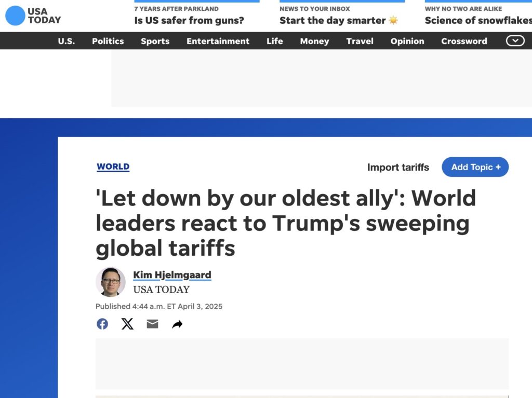Open the U.S. section
Screen dimensions: 532x398
pyautogui.click(x=66, y=41)
